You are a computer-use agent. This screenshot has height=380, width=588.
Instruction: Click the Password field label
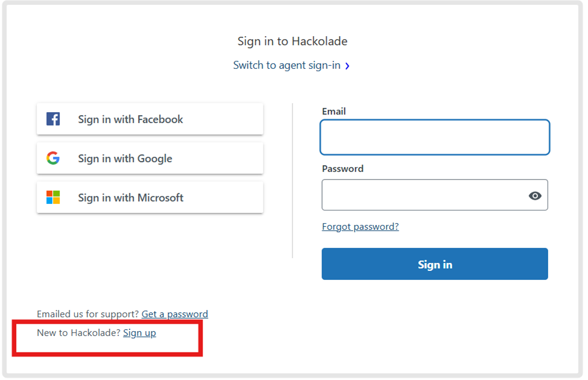pos(342,169)
